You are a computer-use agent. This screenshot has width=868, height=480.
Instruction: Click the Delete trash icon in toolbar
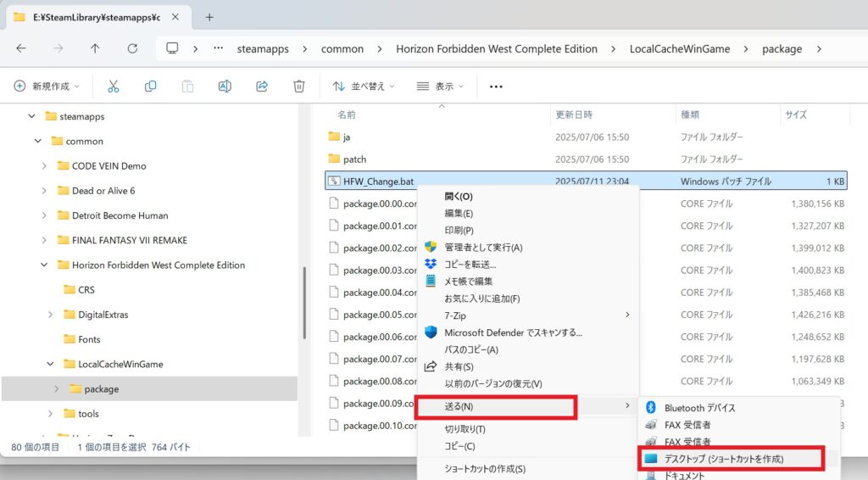[299, 87]
